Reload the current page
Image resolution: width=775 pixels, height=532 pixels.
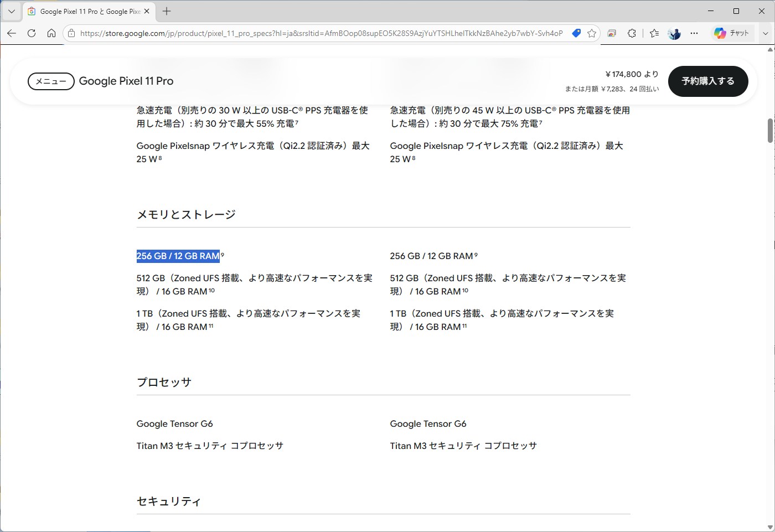click(32, 33)
